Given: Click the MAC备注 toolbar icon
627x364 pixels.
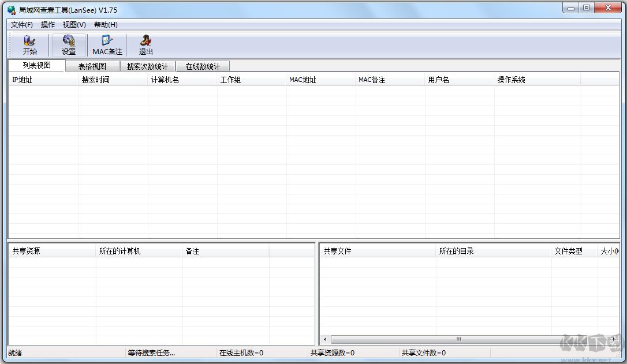Looking at the screenshot, I should coord(107,45).
